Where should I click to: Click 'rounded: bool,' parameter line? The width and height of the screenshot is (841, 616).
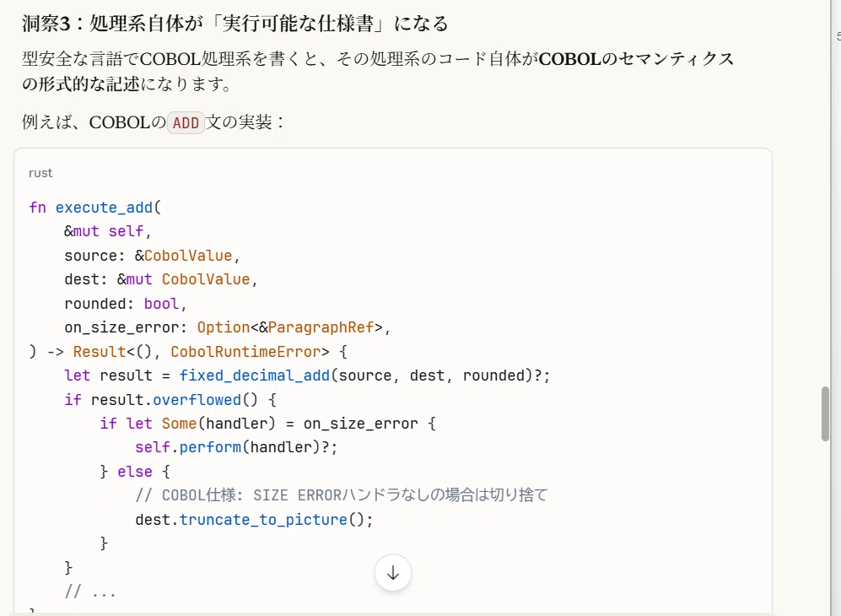[126, 304]
